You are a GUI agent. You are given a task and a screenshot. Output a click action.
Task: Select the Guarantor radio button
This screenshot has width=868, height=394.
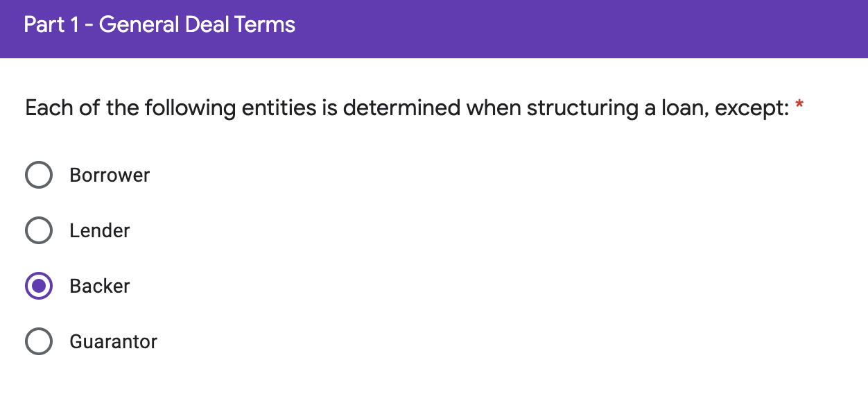tap(39, 341)
